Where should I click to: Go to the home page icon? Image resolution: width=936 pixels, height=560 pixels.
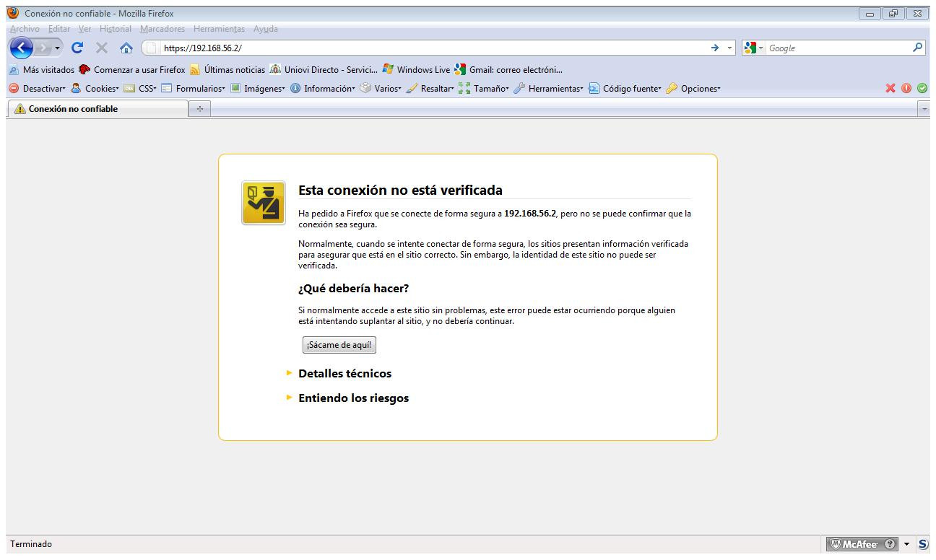(126, 48)
